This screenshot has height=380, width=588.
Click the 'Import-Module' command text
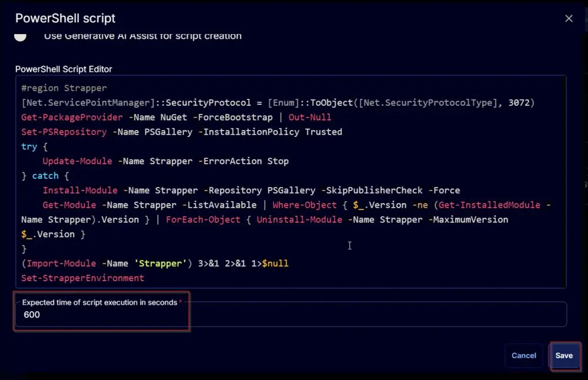coord(61,264)
